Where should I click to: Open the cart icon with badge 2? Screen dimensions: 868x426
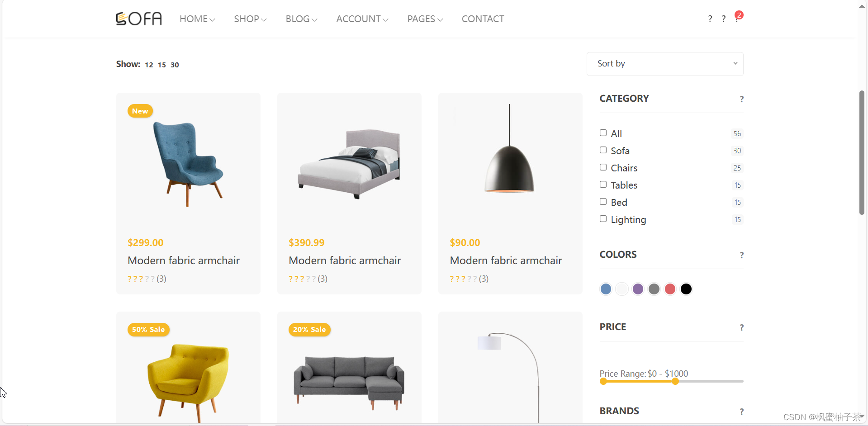(x=738, y=18)
